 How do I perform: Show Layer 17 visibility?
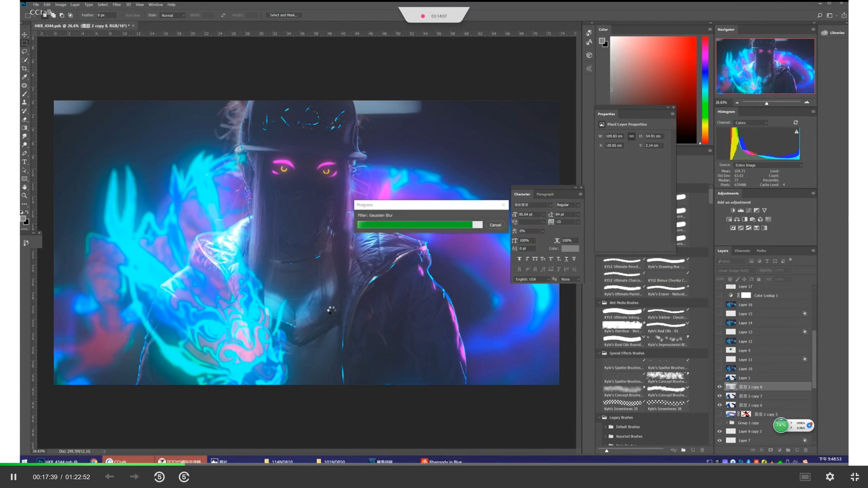(719, 286)
